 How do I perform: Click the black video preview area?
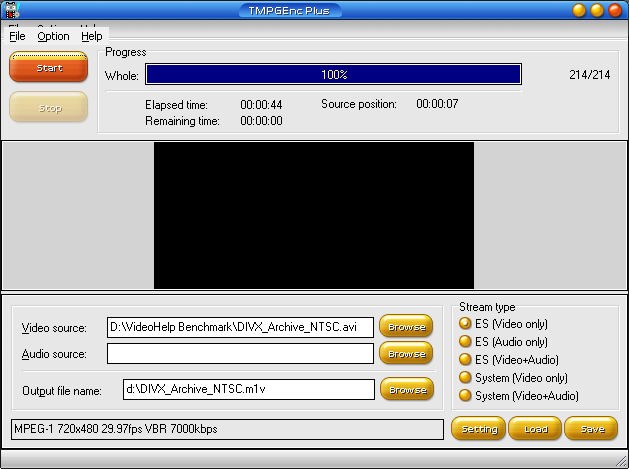[x=314, y=215]
